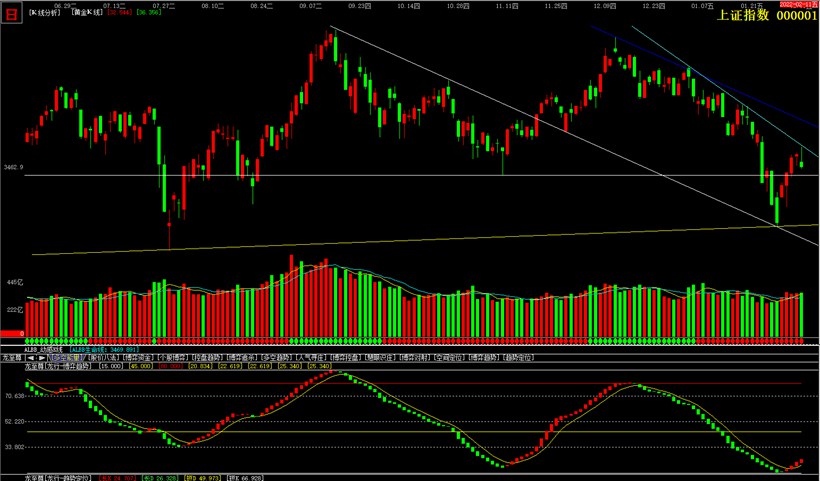This screenshot has width=820, height=481.
Task: Switch to the 人气寻庄 tab
Action: pos(311,358)
